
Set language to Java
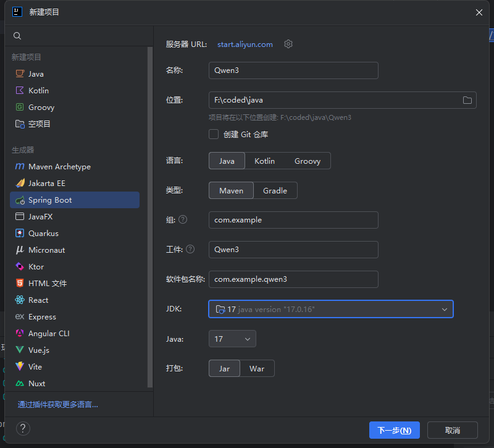pos(227,161)
